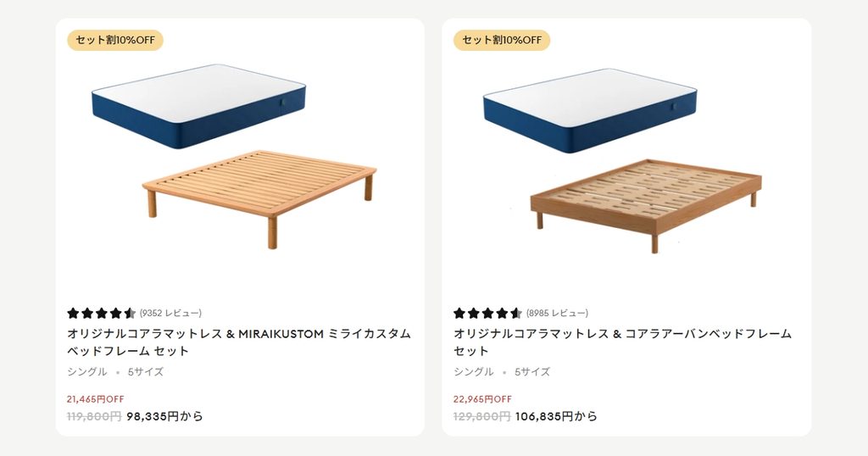Open the blue mattress image in the right card
This screenshot has width=868, height=456.
tap(590, 111)
